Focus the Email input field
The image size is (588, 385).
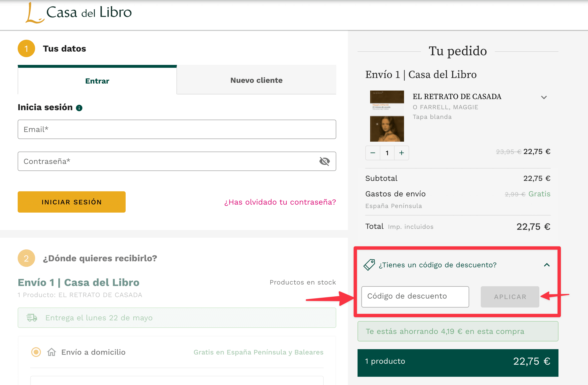coord(177,130)
